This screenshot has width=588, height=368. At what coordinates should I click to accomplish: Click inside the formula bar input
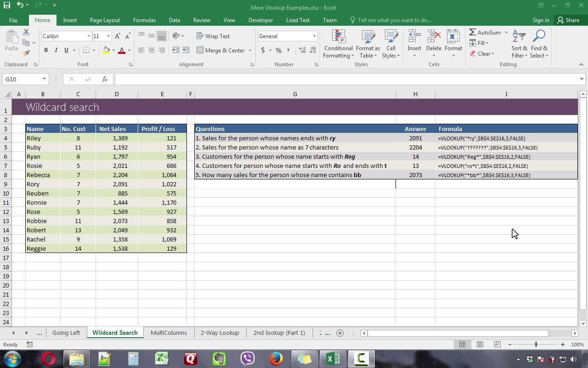pos(345,79)
